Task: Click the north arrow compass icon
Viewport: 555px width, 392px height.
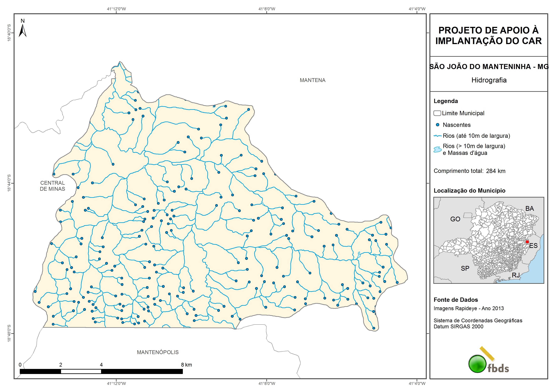Action: click(22, 30)
